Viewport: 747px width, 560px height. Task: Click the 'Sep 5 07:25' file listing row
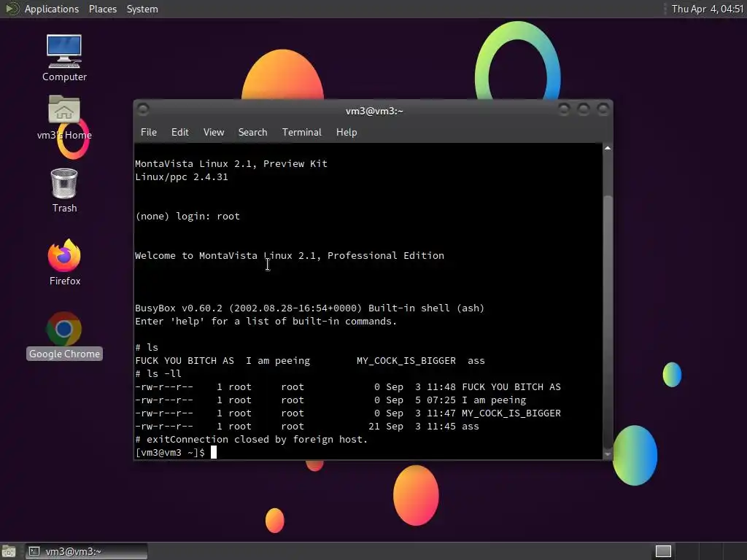coord(330,400)
